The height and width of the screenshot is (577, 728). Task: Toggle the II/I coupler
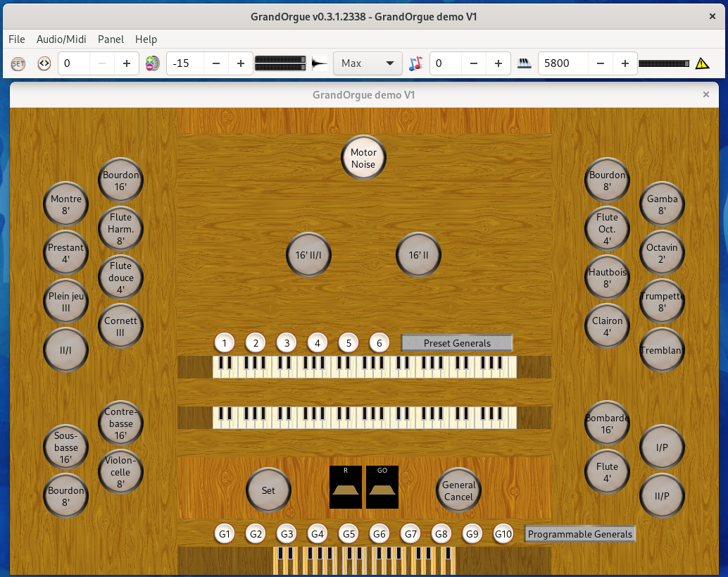point(66,350)
